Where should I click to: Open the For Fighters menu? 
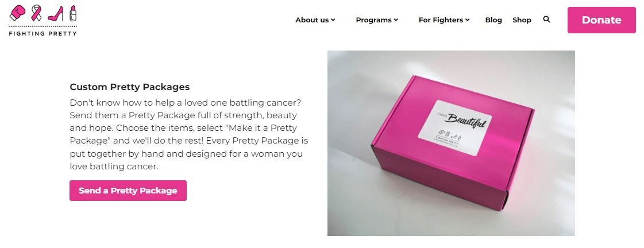[x=441, y=20]
